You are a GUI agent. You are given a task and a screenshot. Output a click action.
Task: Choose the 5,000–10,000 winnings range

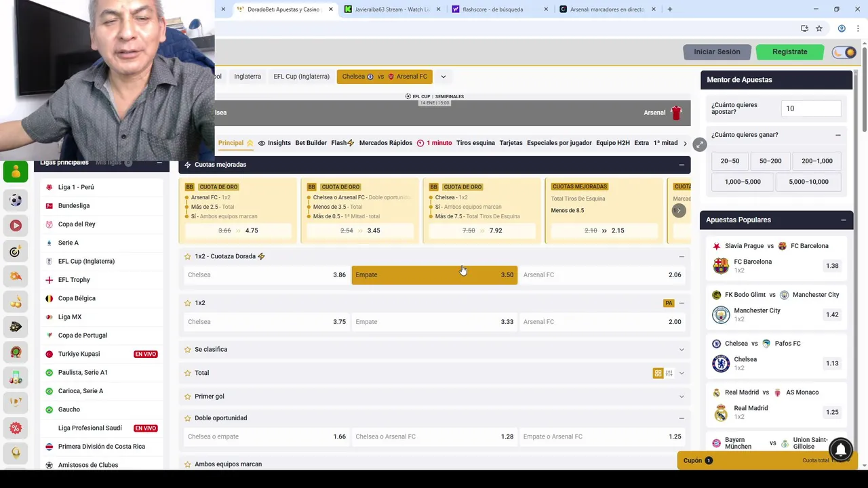pyautogui.click(x=808, y=182)
